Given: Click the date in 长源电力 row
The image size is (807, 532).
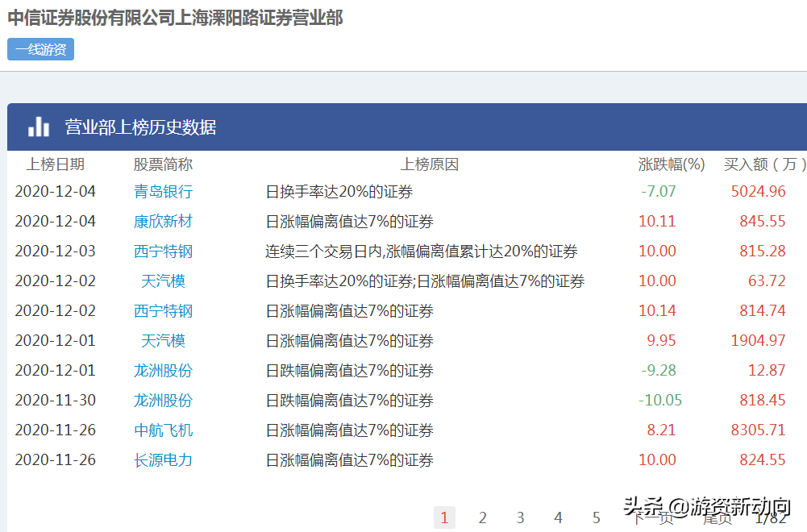Looking at the screenshot, I should 55,460.
